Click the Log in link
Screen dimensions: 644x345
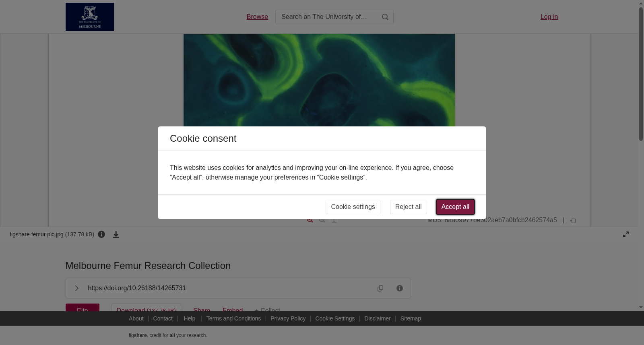(x=549, y=17)
